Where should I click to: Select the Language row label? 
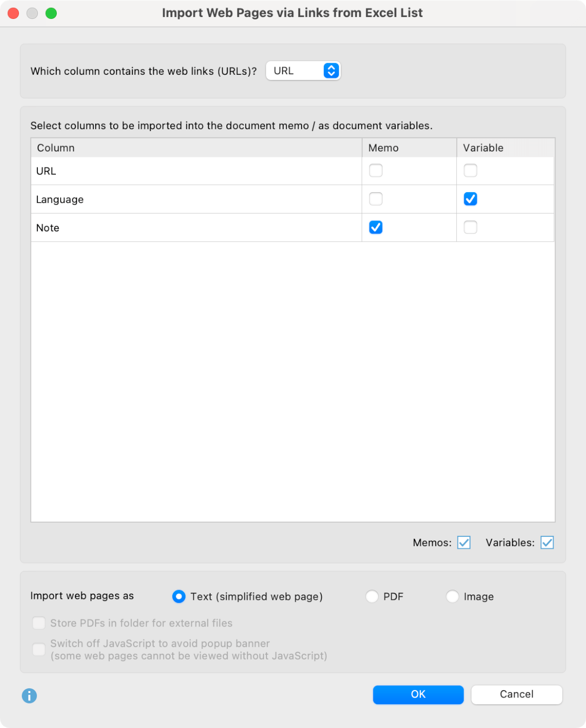coord(60,199)
